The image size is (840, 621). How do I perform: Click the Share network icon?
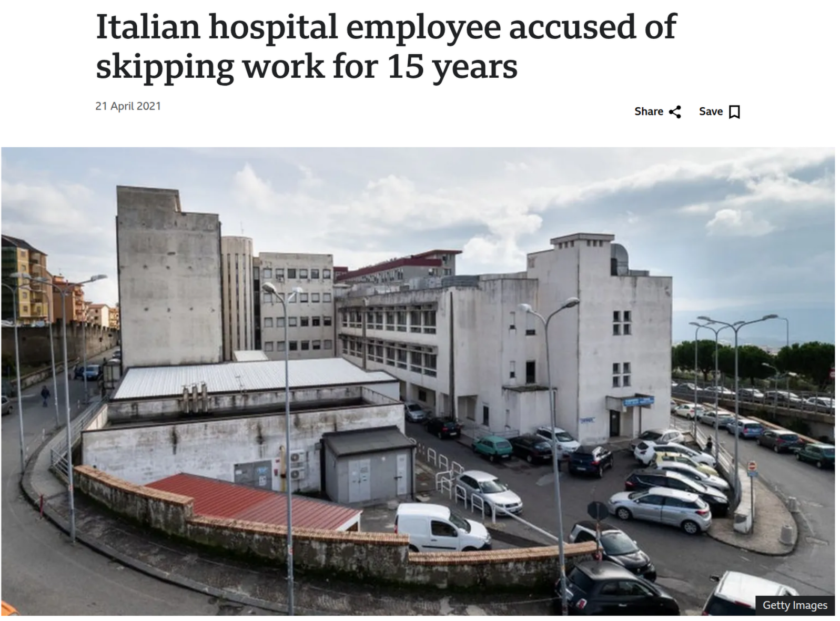pyautogui.click(x=675, y=112)
